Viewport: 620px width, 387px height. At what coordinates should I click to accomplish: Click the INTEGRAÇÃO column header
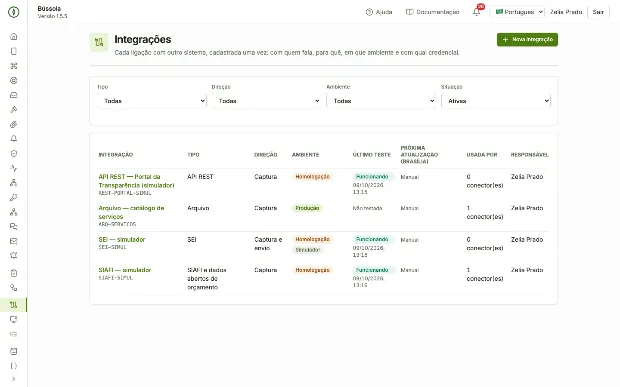(116, 155)
